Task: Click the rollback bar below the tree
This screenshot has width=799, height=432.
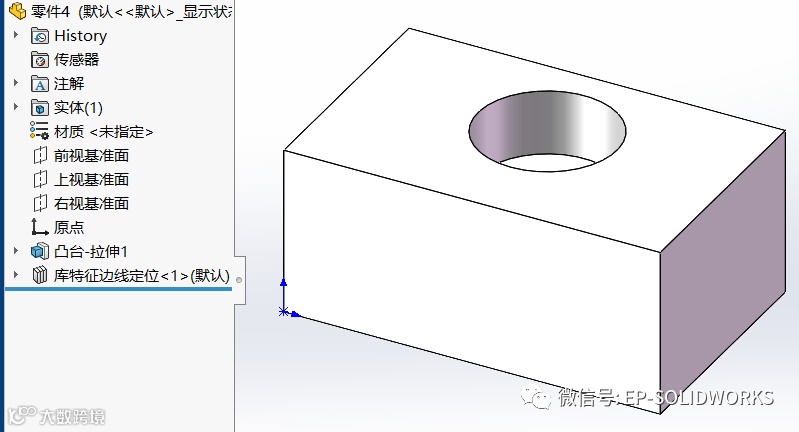Action: click(118, 289)
